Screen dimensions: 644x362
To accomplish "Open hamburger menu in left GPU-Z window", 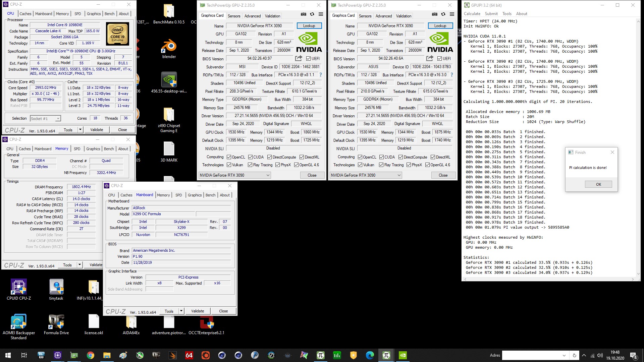I will pyautogui.click(x=321, y=14).
